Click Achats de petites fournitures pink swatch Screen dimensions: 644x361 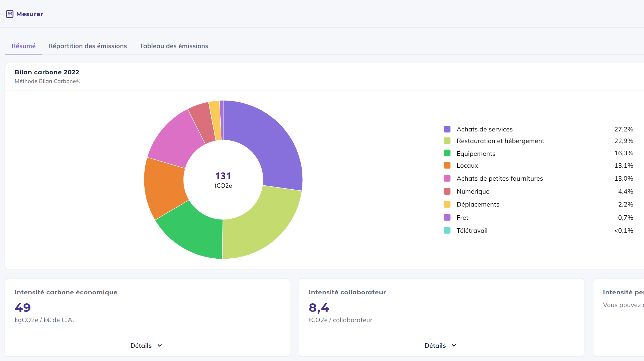[447, 179]
